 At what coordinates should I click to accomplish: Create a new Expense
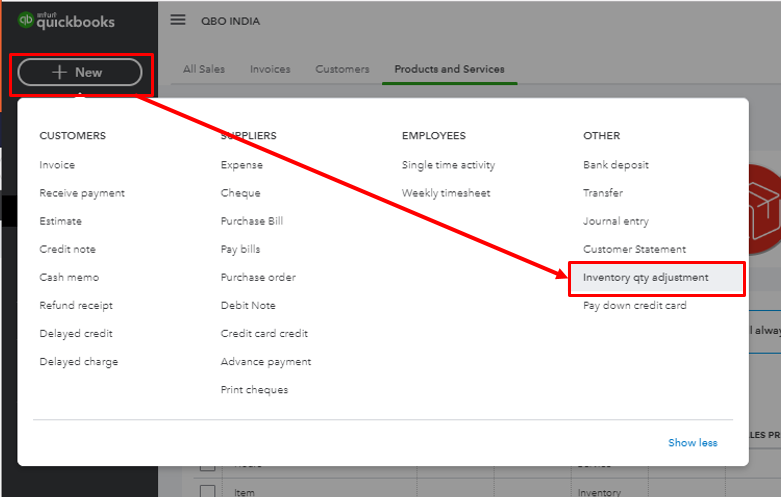[x=242, y=165]
